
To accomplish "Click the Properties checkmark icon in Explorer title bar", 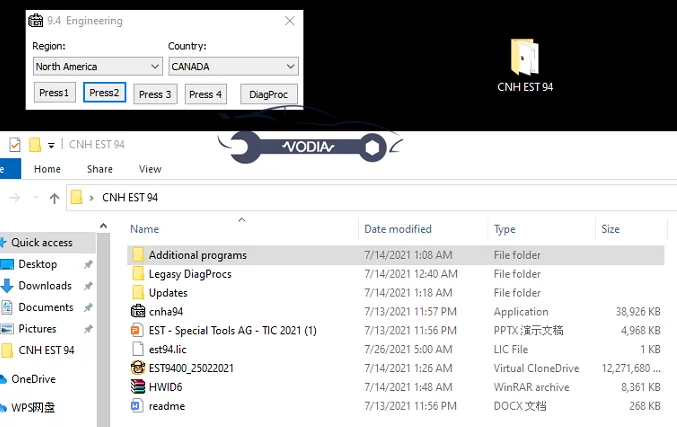I will 15,144.
